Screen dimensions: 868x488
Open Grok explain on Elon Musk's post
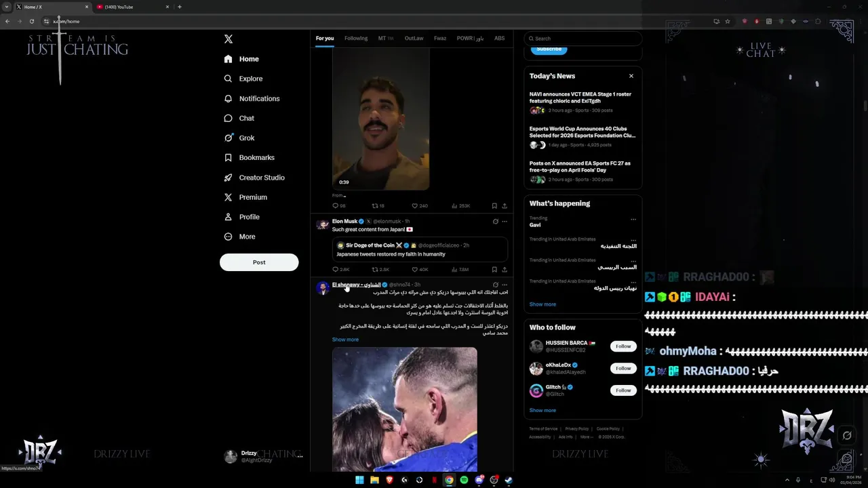pos(495,222)
